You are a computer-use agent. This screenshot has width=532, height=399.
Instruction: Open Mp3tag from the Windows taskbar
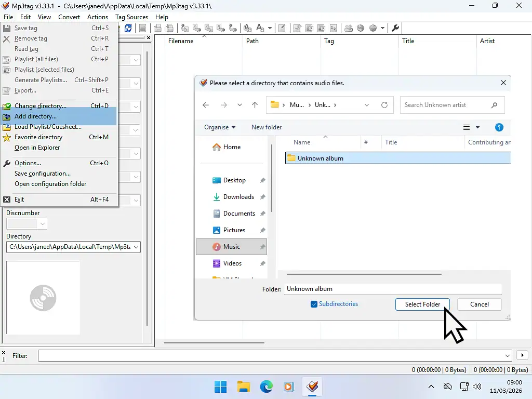[x=312, y=387]
